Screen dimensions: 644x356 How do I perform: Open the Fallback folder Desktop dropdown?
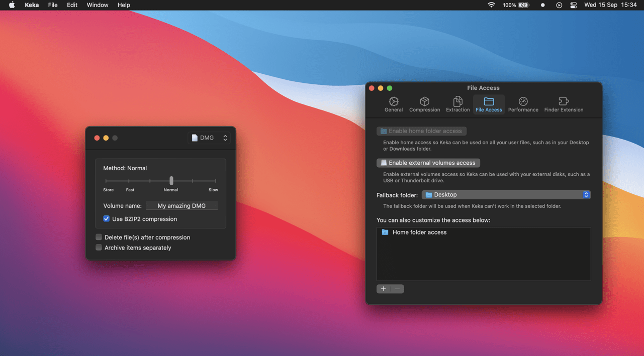click(506, 195)
